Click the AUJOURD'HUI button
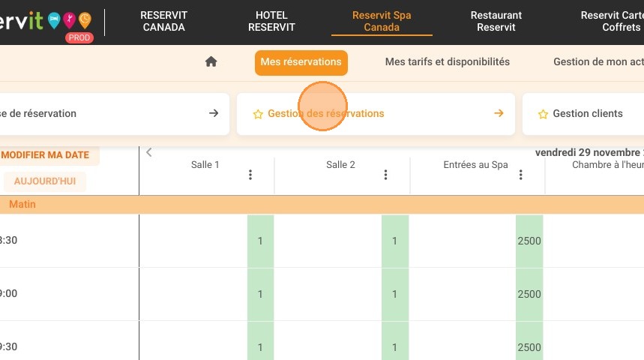 45,181
